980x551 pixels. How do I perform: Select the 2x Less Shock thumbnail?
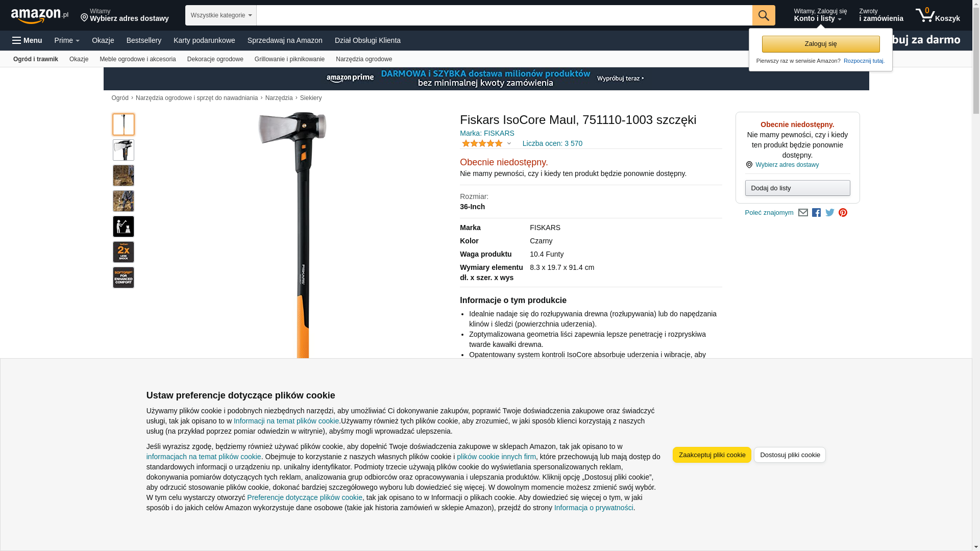pos(124,252)
